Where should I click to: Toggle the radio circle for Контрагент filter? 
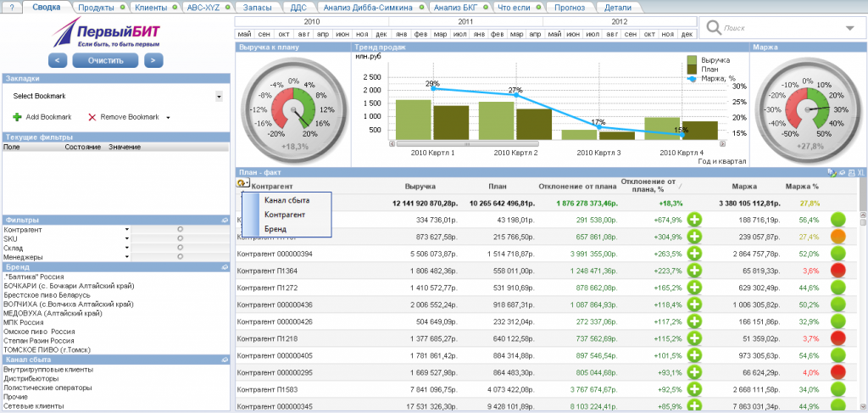coord(180,229)
